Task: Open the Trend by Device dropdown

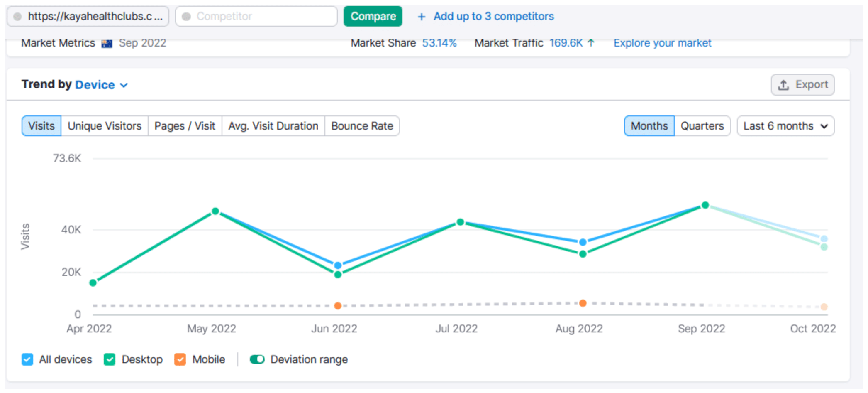Action: click(101, 85)
